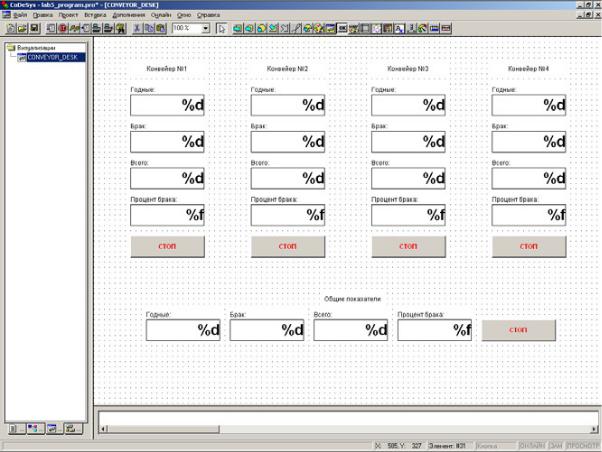This screenshot has width=602, height=452.
Task: Choose the Select arrow tool
Action: [x=222, y=28]
